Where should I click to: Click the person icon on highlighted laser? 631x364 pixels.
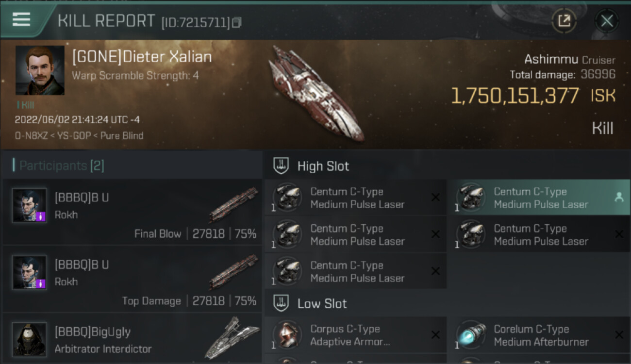tap(619, 197)
